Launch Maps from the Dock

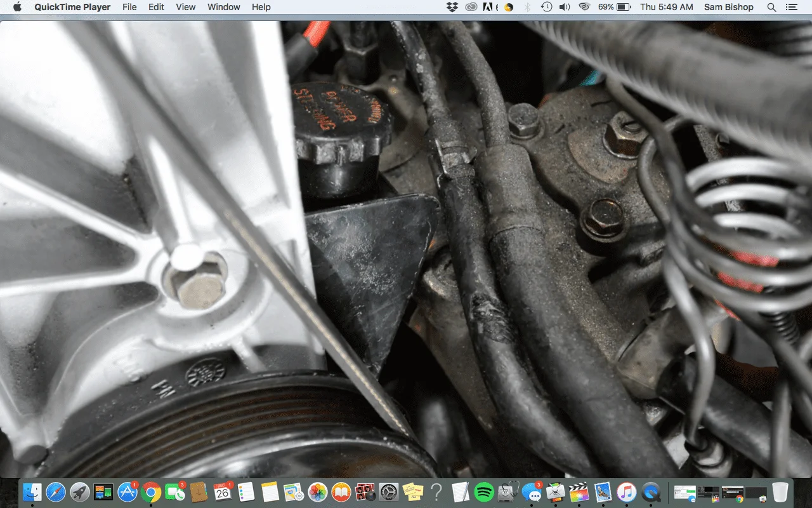point(294,491)
